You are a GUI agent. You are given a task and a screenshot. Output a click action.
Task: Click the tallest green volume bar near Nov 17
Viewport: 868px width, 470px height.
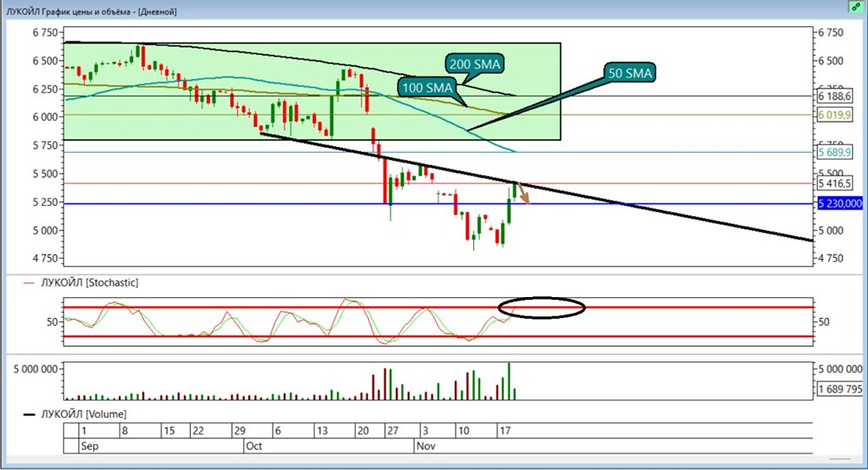[509, 381]
